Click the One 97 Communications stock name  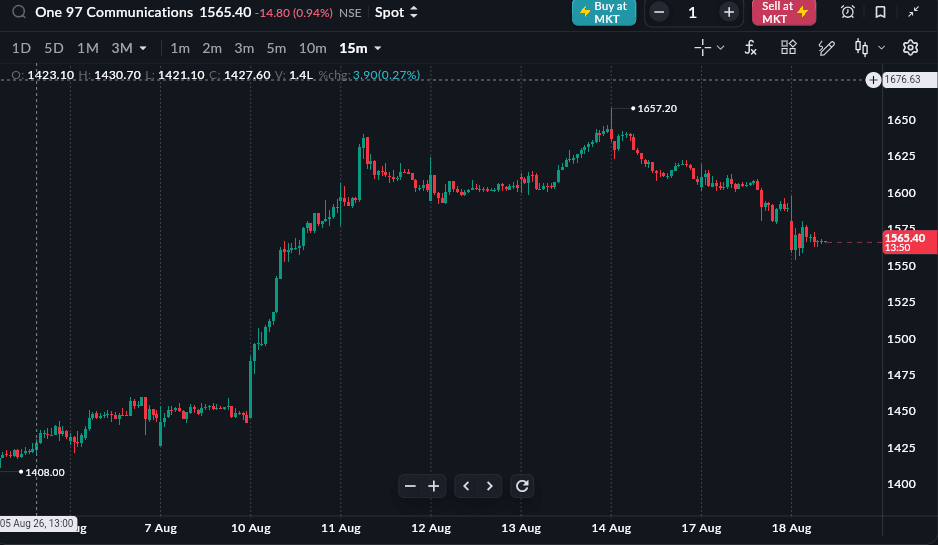(x=114, y=12)
